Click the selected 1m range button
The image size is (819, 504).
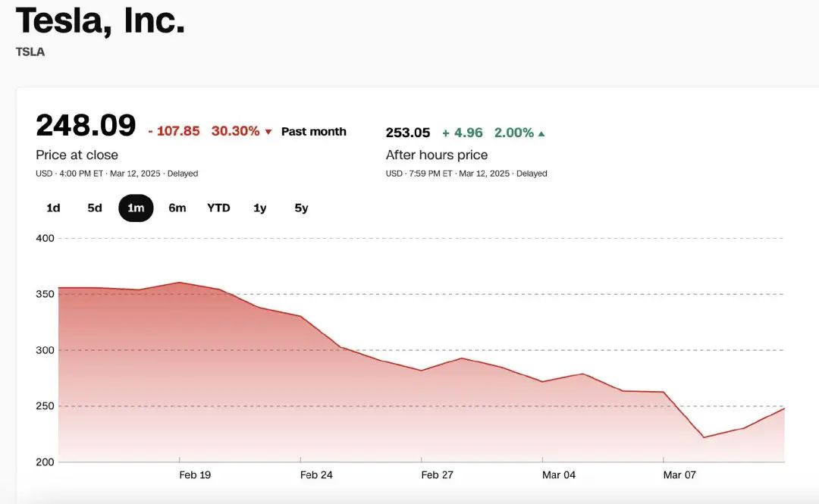click(x=136, y=208)
